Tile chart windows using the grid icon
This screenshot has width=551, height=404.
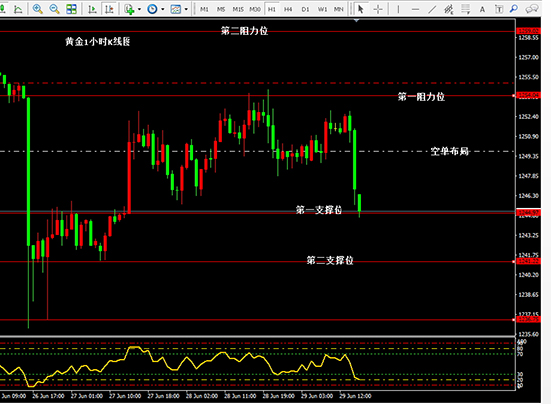click(x=71, y=9)
